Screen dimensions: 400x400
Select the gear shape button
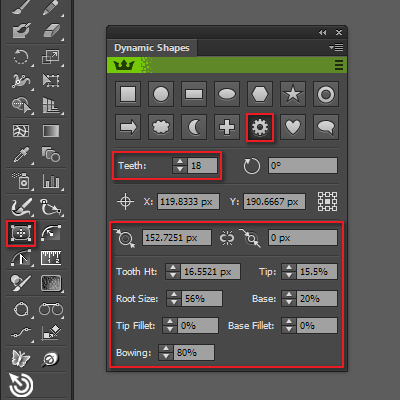[x=260, y=127]
